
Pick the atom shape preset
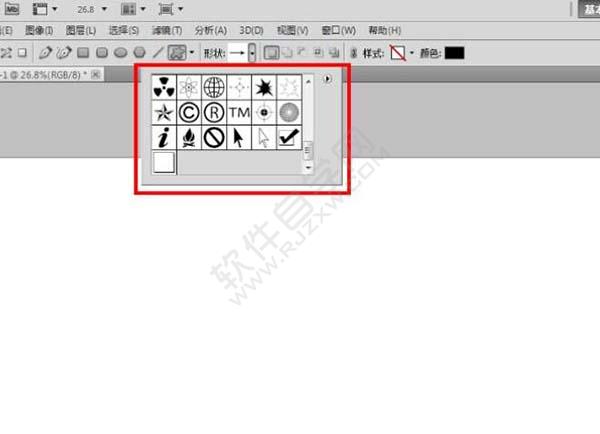tap(189, 87)
